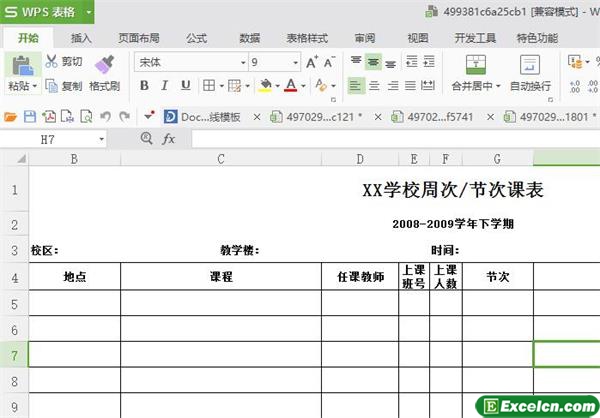The width and height of the screenshot is (600, 418).
Task: Open the Name Box H7 dropdown
Action: (x=101, y=139)
